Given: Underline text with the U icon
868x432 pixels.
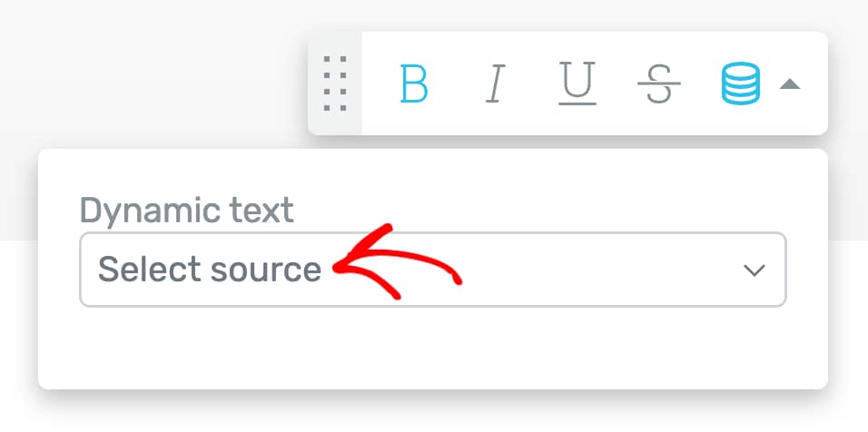Looking at the screenshot, I should tap(577, 83).
